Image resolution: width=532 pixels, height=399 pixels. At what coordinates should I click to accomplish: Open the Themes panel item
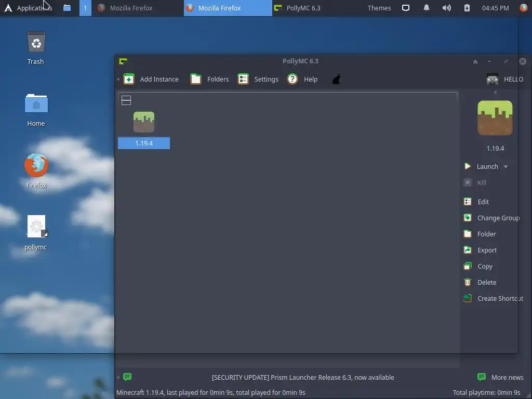(379, 8)
